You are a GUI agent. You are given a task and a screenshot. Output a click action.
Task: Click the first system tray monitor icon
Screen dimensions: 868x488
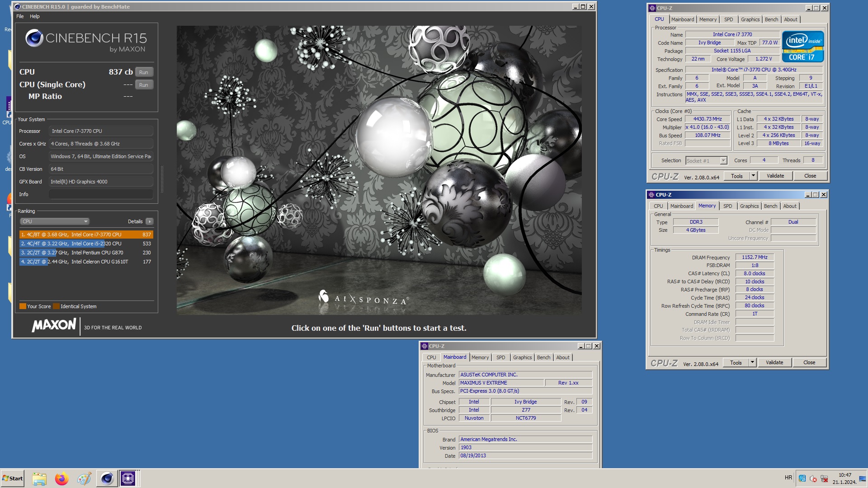(x=802, y=479)
